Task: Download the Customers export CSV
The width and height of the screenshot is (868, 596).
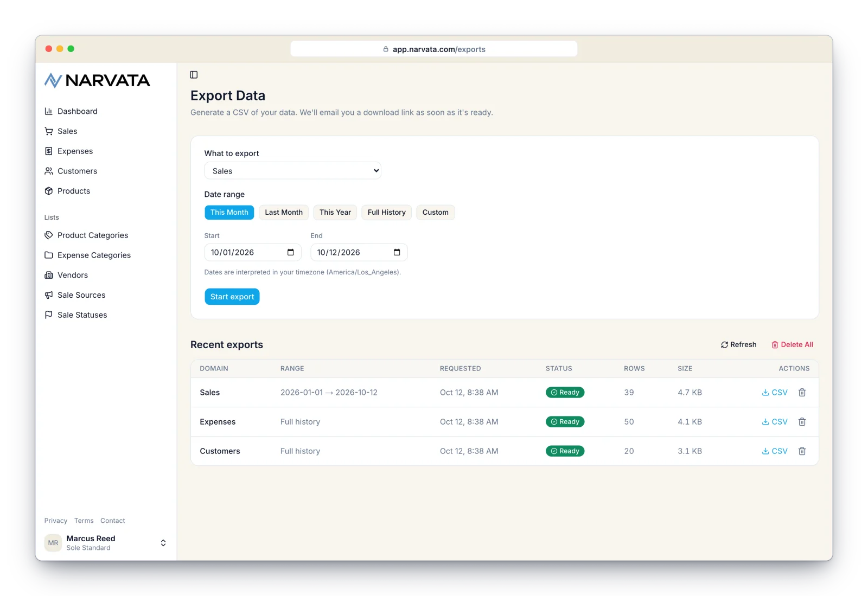Action: coord(775,451)
